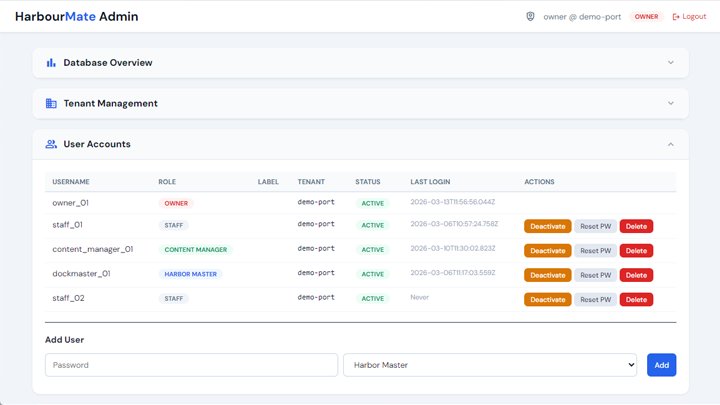Deactivate user content_manager_01
Screen dimensions: 720x405
tap(548, 251)
